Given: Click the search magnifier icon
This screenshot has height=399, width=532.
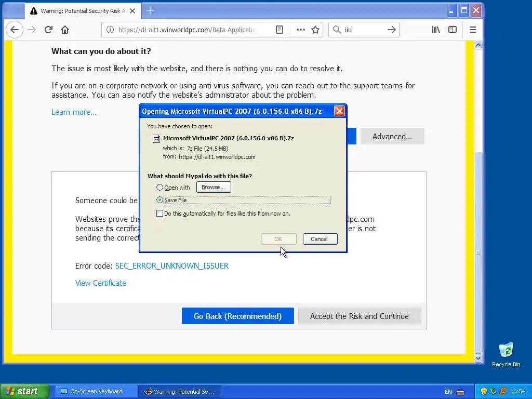Looking at the screenshot, I should point(337,30).
